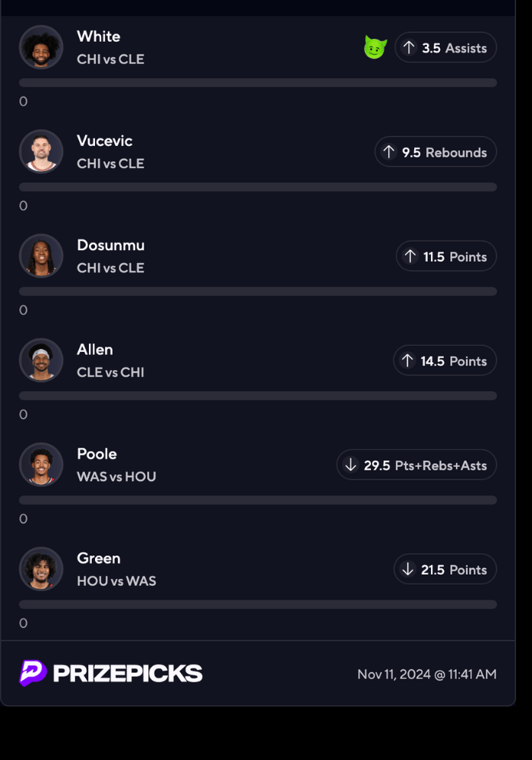This screenshot has width=532, height=760.
Task: Select White's 3.5 Assists pick pill
Action: (x=445, y=48)
